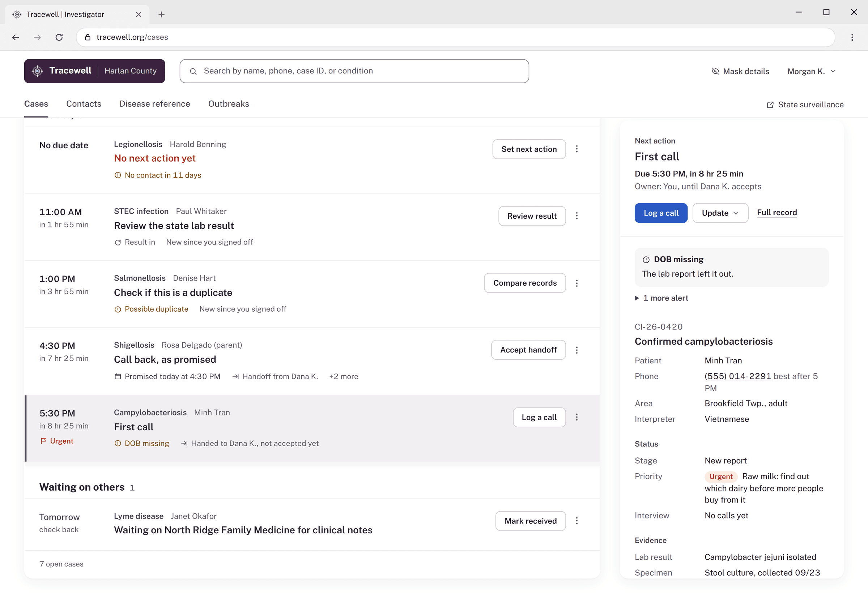Switch to the Contacts tab
This screenshot has width=868, height=593.
click(84, 104)
